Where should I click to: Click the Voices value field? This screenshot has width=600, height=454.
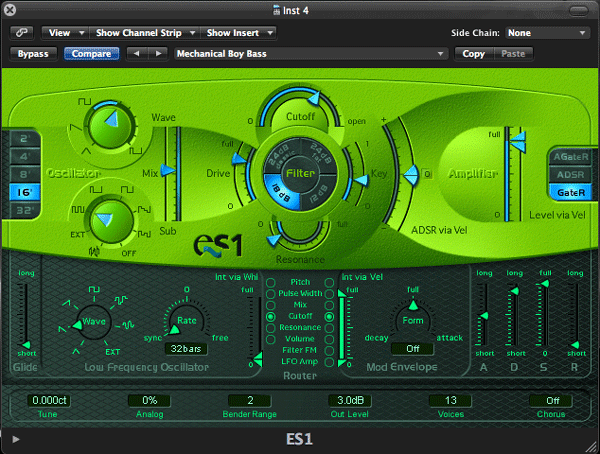pyautogui.click(x=450, y=400)
